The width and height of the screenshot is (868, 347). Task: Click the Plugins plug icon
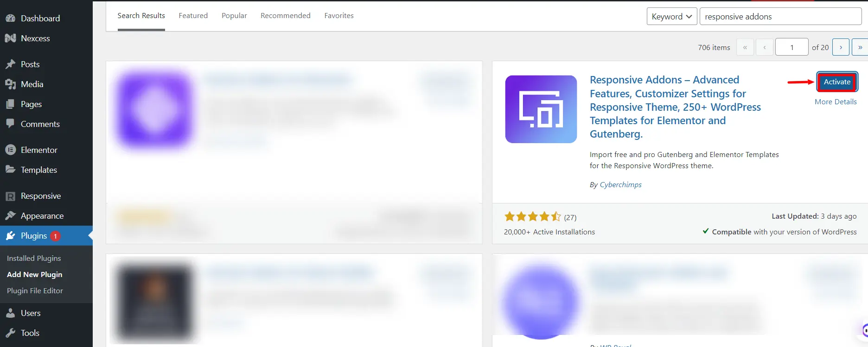coord(10,236)
